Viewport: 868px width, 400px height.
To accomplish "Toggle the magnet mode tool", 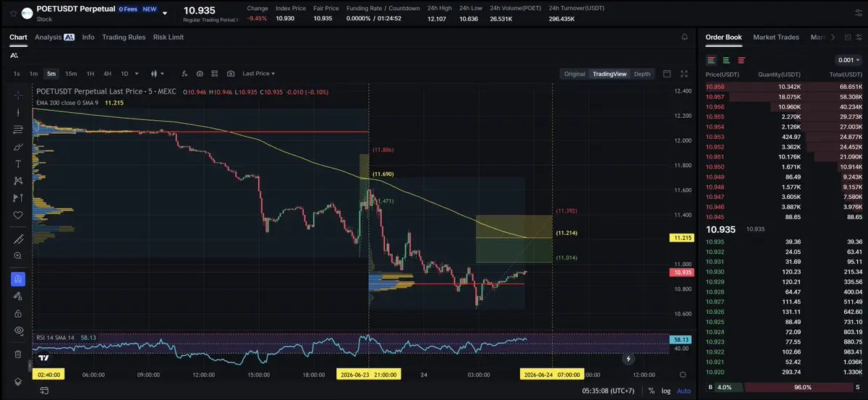I will click(x=18, y=279).
